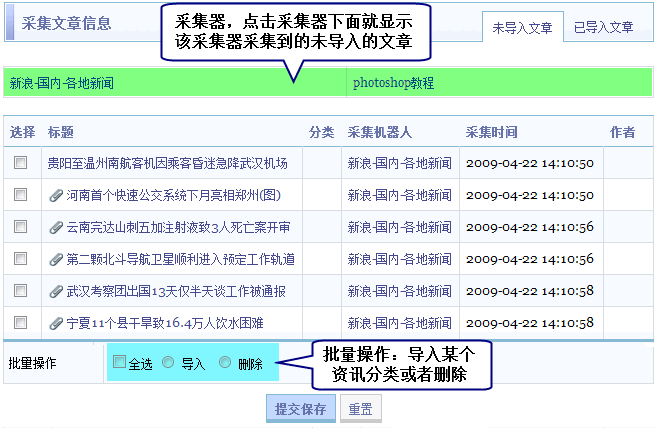The width and height of the screenshot is (656, 428).
Task: Click paperclip icon beside 宁夏11个县干旱 article
Action: click(x=56, y=323)
